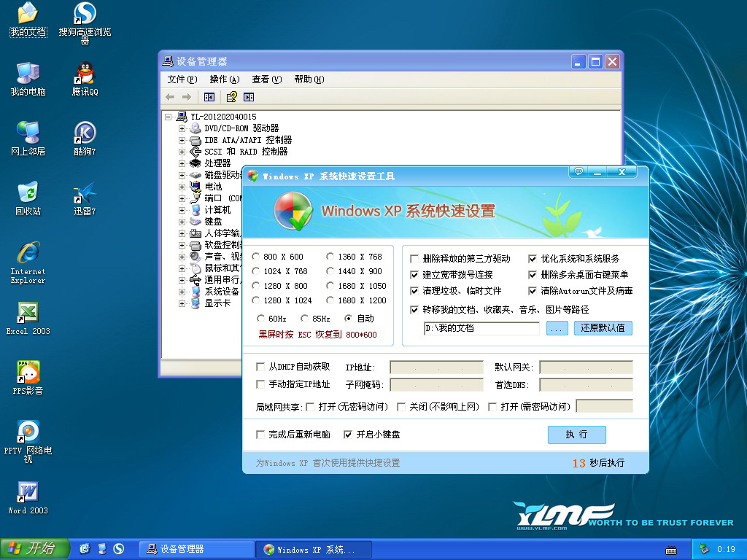Click IE icon in quick launch bar

pyautogui.click(x=85, y=549)
